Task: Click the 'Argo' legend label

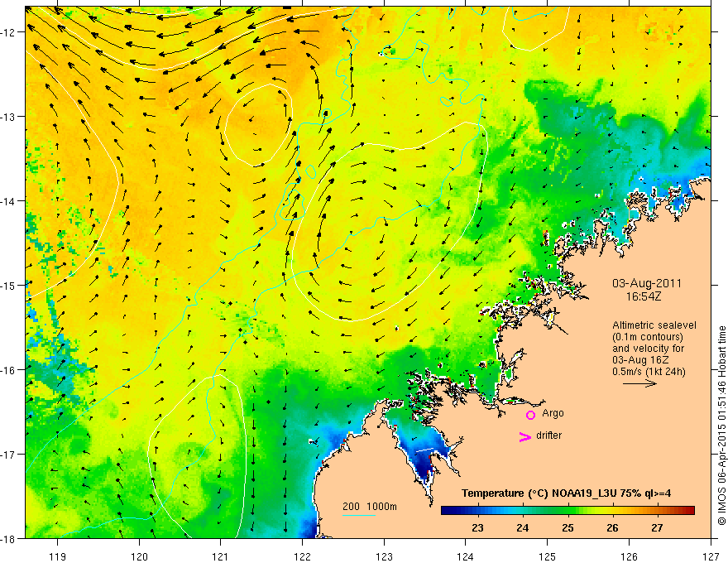Action: (553, 413)
